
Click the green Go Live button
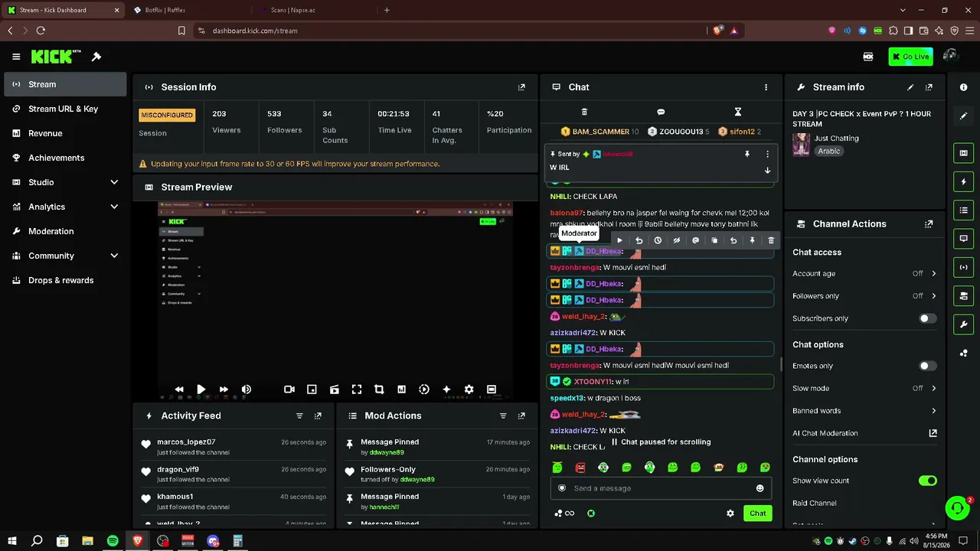point(910,57)
